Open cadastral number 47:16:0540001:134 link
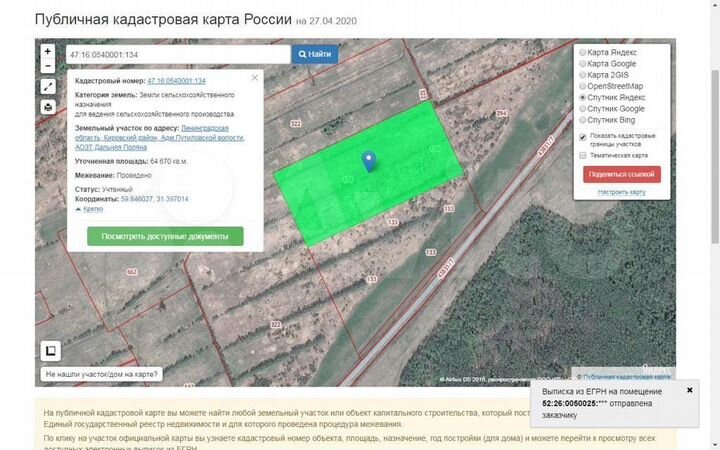 pyautogui.click(x=176, y=81)
